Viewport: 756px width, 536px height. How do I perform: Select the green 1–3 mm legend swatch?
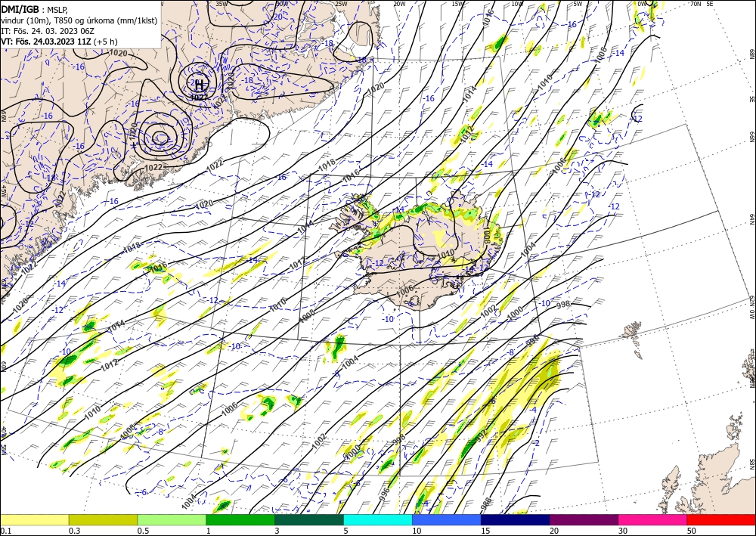(x=240, y=519)
